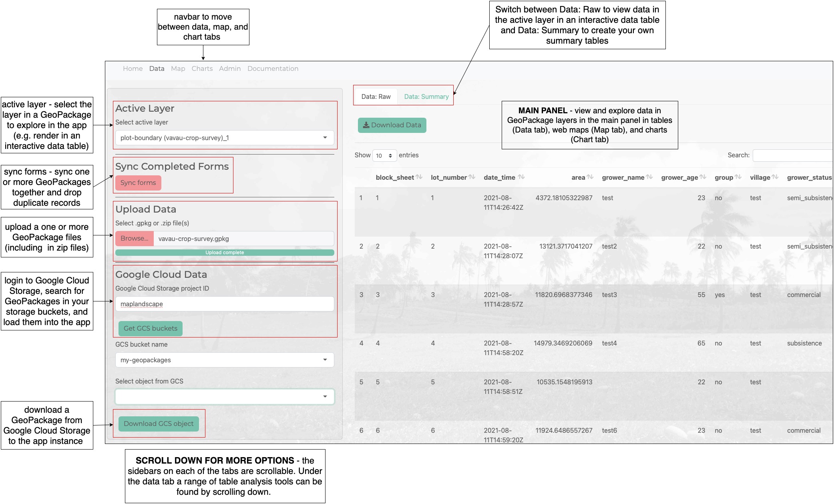The image size is (834, 504).
Task: Click Browse... to choose a GeoPackage file
Action: point(135,238)
